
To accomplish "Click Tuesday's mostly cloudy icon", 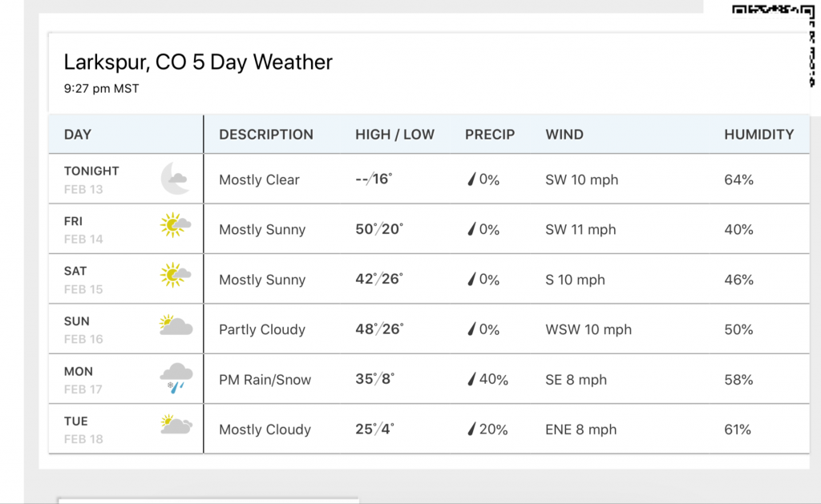I will click(x=176, y=425).
